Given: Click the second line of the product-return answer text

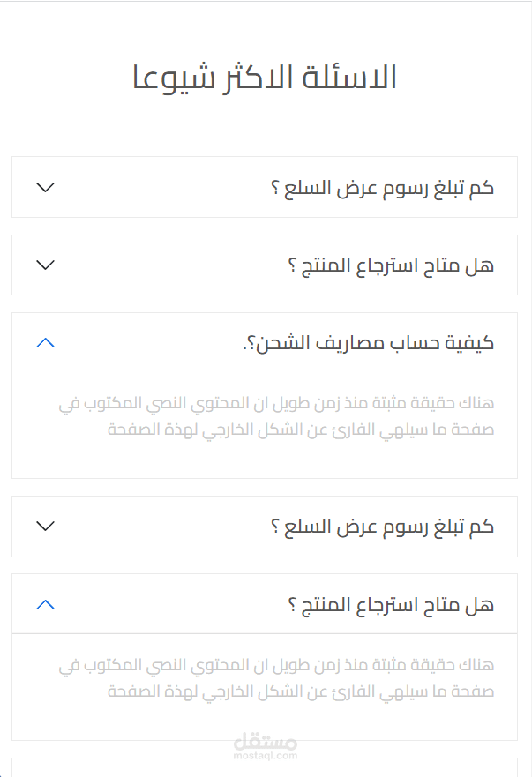Looking at the screenshot, I should click(300, 692).
